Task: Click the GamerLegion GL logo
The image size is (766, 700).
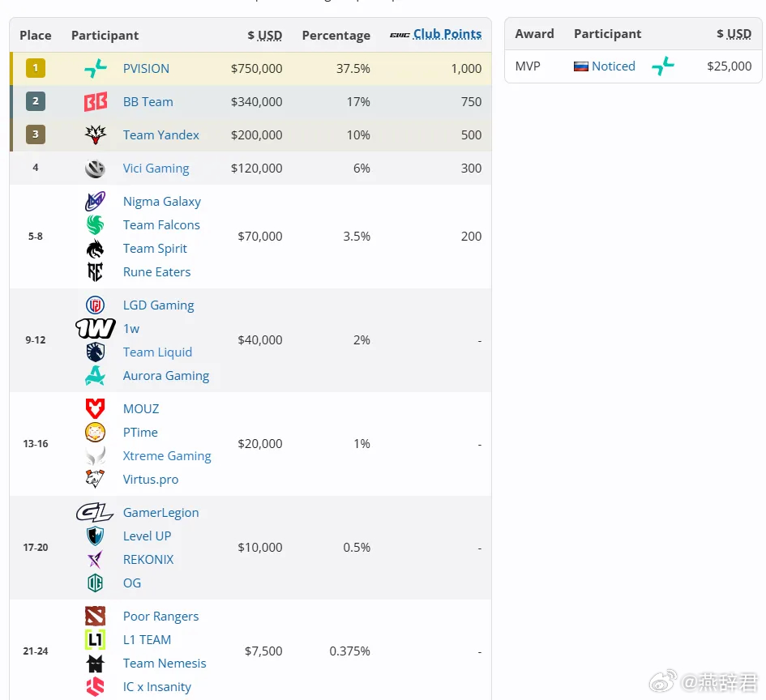Action: click(95, 513)
